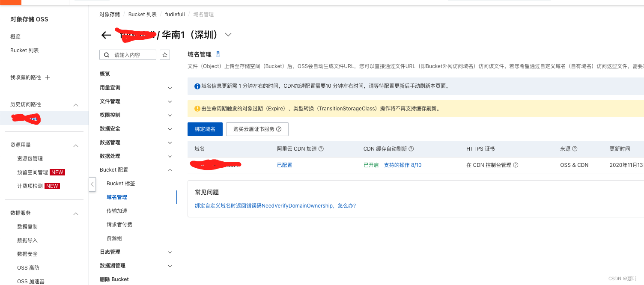644x285 pixels.
Task: Click fudiefuli breadcrumb
Action: (x=175, y=15)
